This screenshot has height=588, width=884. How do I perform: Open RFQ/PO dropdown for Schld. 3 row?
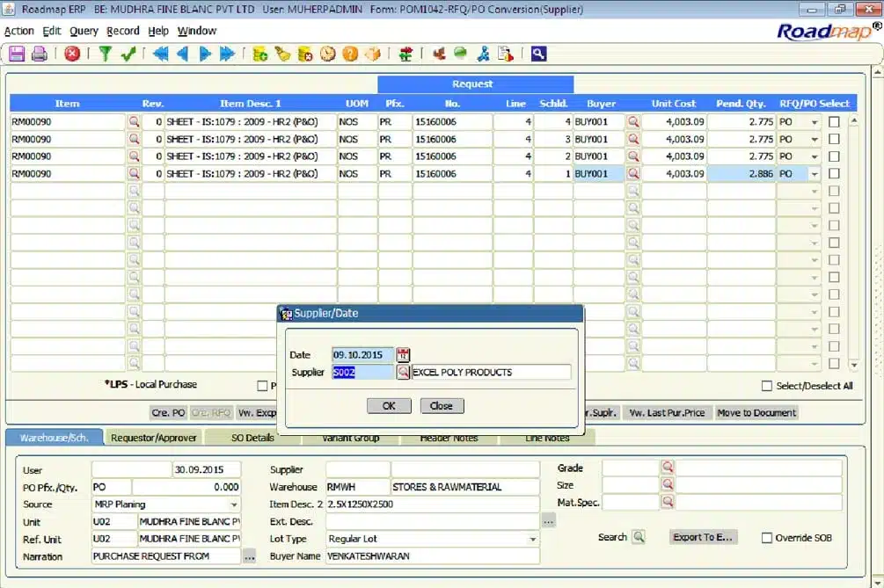tap(815, 140)
